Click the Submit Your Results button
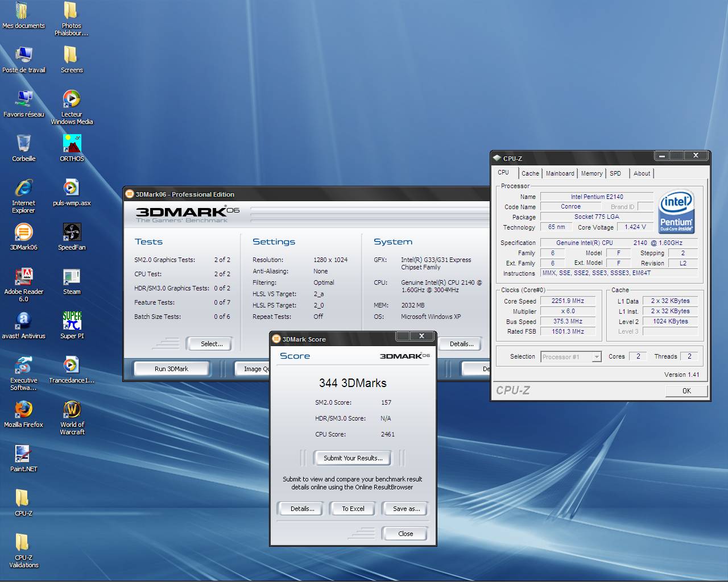 coord(353,458)
